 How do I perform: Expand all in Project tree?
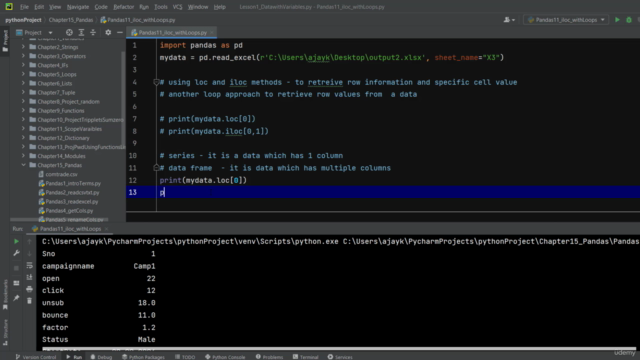[x=81, y=32]
